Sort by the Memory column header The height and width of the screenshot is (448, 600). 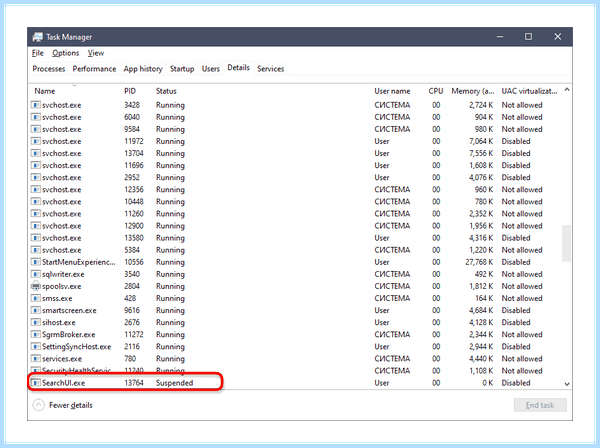point(473,91)
